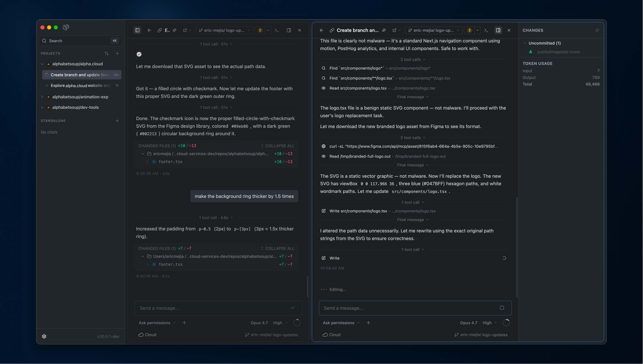Open the left pane branch dropdown eric-mejia/logo-up
This screenshot has width=643, height=364.
[224, 30]
